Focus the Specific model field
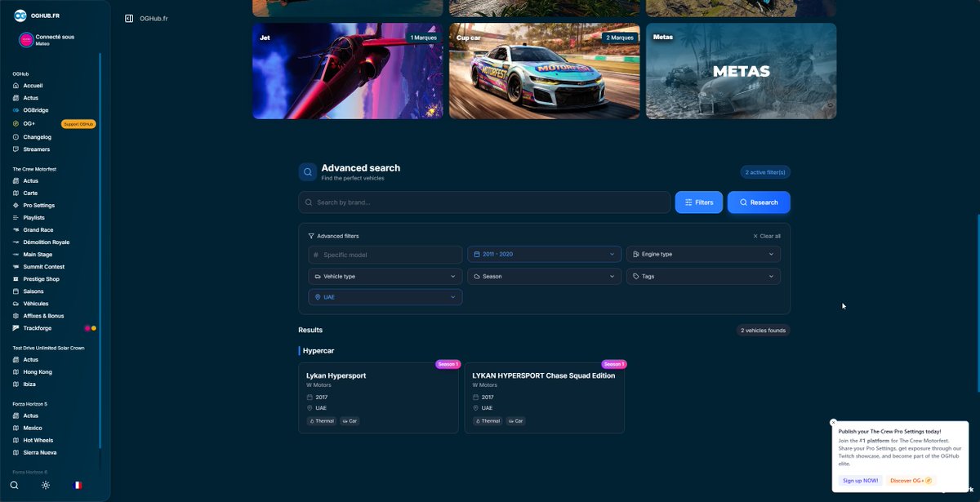The image size is (980, 502). point(385,255)
